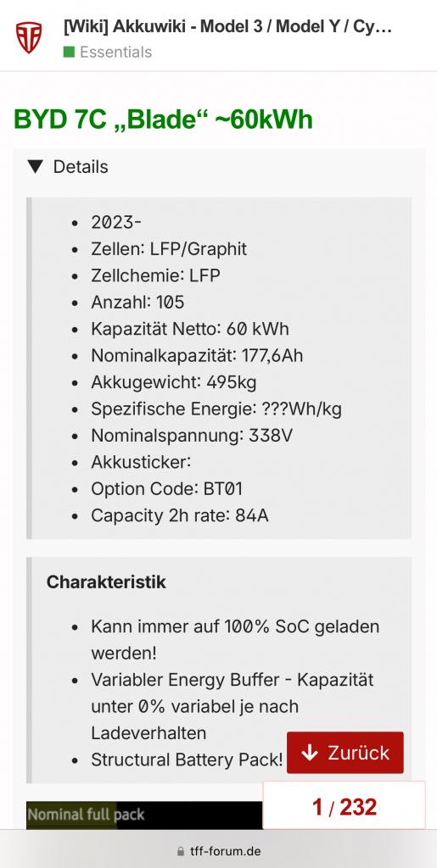The width and height of the screenshot is (437, 868).
Task: Tap the tff-forum.de address bar
Action: click(218, 851)
